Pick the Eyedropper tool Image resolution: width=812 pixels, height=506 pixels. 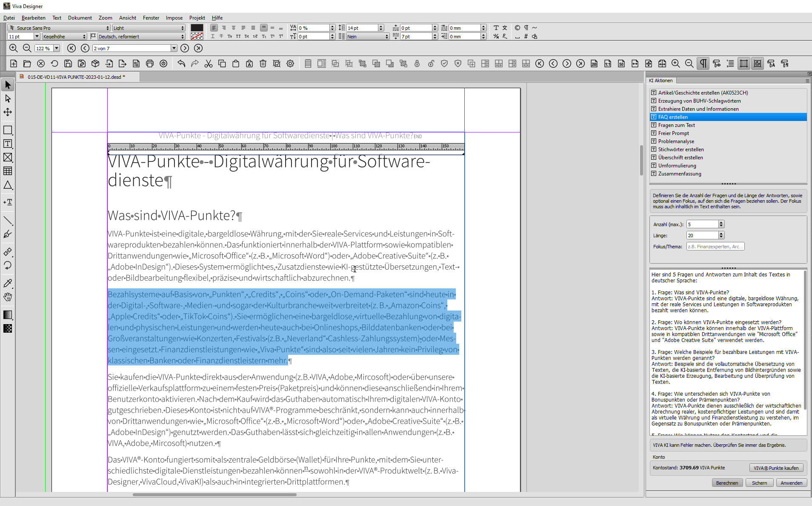click(8, 283)
